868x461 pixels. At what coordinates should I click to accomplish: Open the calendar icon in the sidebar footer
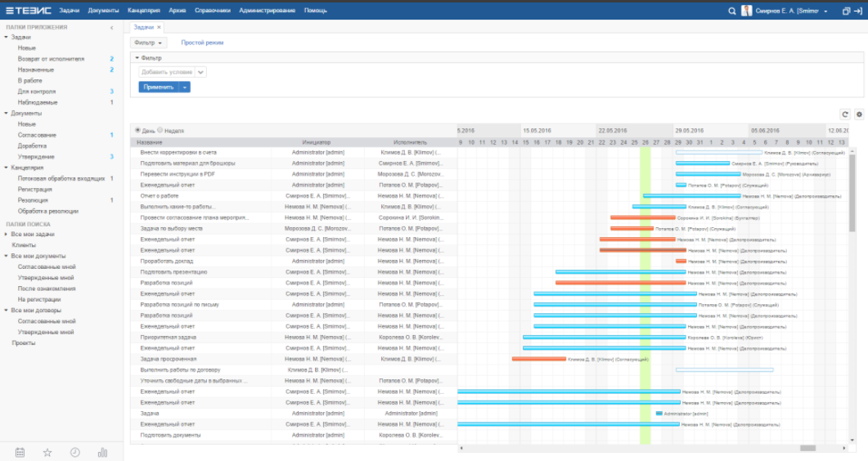pyautogui.click(x=20, y=452)
